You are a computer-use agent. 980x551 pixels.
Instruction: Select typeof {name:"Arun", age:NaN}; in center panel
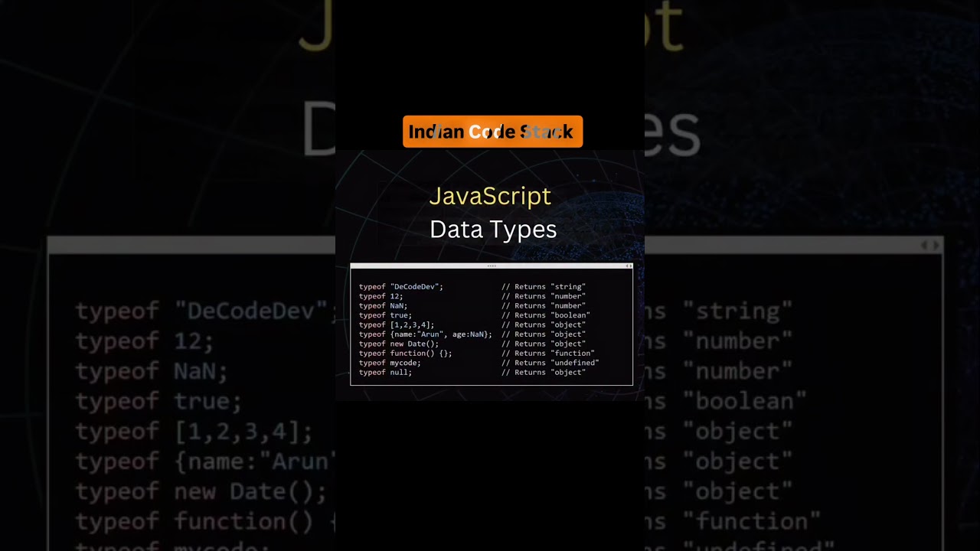pyautogui.click(x=426, y=334)
